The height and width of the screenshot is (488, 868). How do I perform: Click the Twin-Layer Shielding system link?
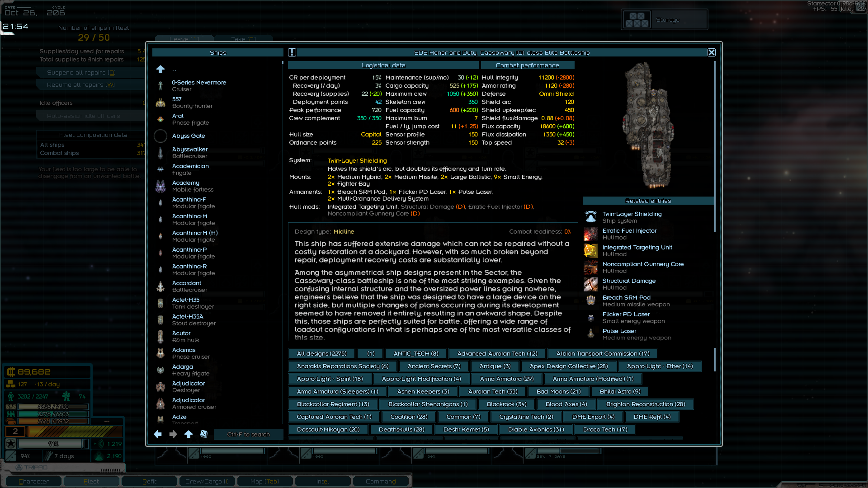[x=357, y=161]
